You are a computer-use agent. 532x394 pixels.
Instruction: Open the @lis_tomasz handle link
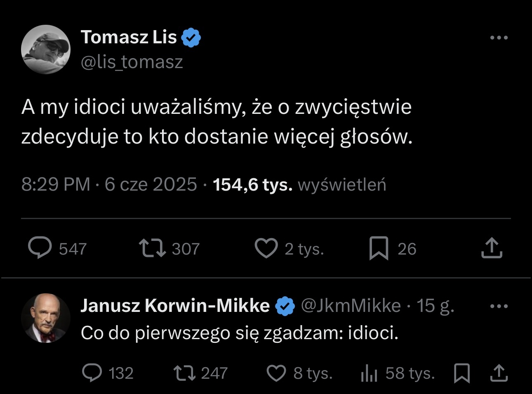click(132, 62)
